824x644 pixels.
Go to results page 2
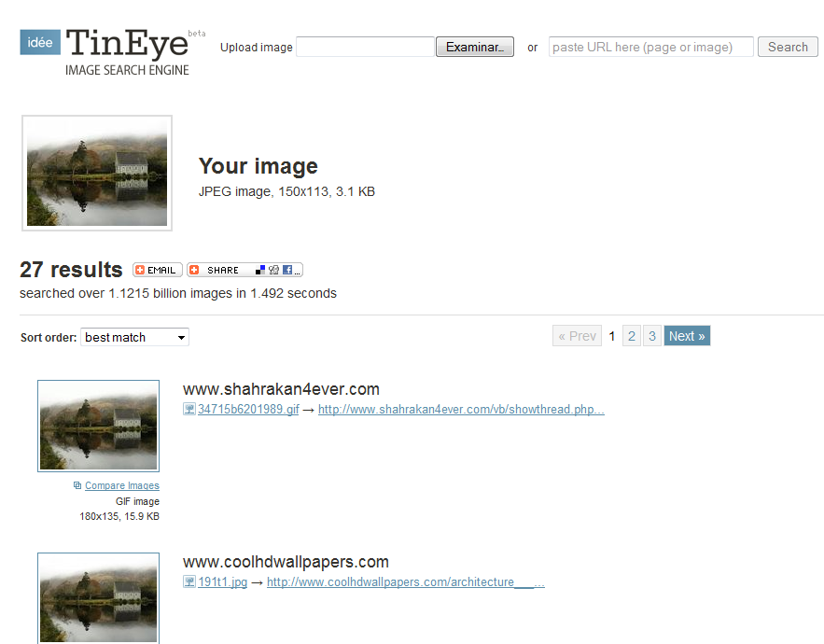[632, 335]
